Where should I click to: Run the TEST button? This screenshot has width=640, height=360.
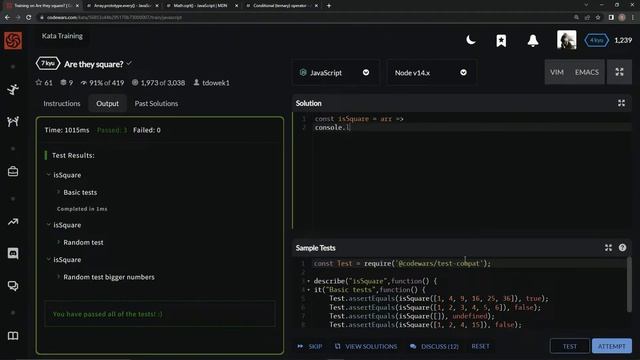pos(570,346)
